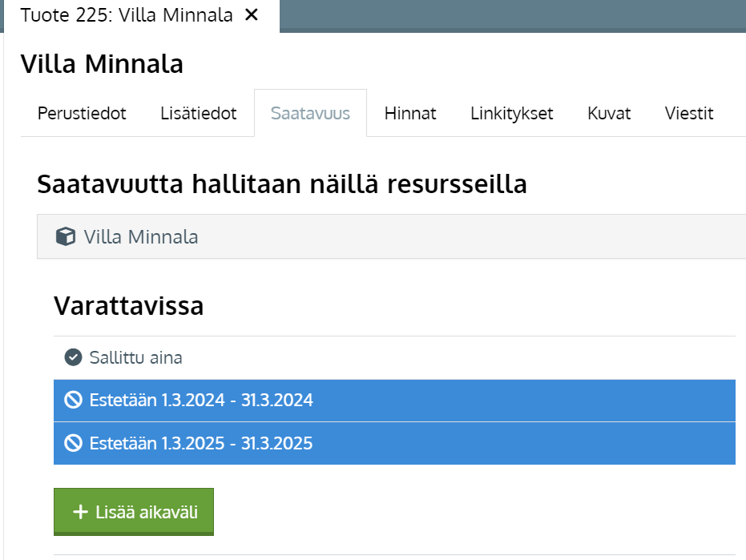Select Estetään 1.3.2024 - 31.3.2024 interval
Viewport: 746px width, 560px height.
tap(201, 400)
